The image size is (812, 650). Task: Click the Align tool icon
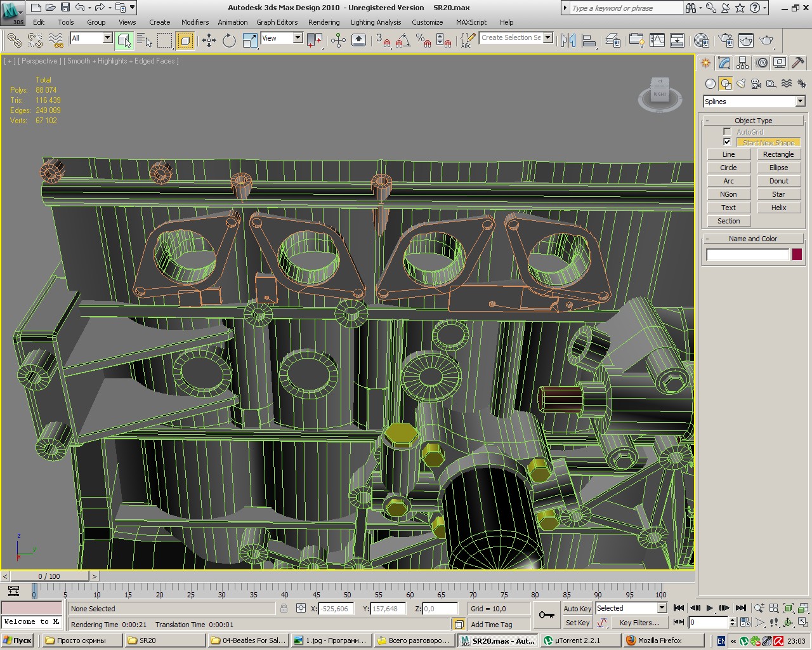point(589,41)
